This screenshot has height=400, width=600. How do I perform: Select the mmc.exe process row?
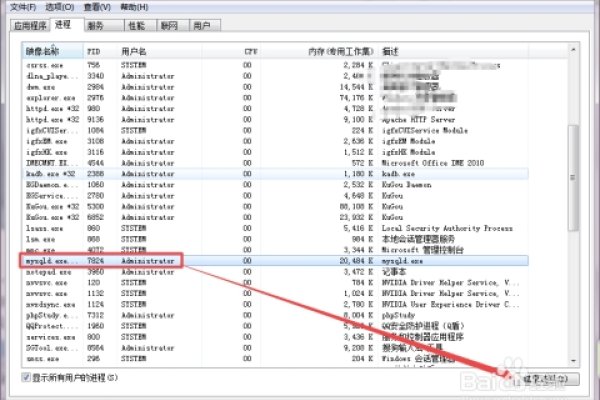tap(276, 250)
